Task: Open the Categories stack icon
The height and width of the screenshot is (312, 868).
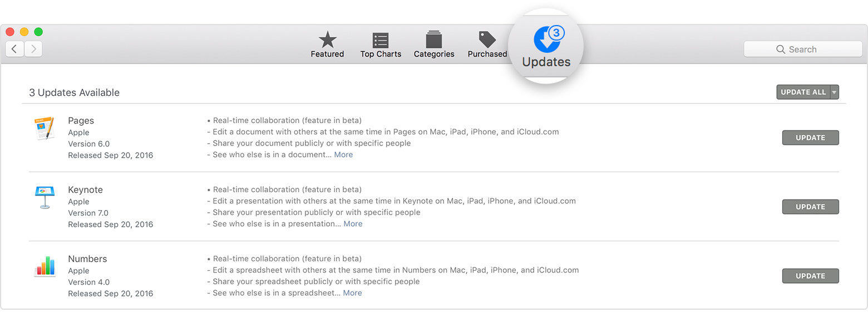Action: click(434, 40)
